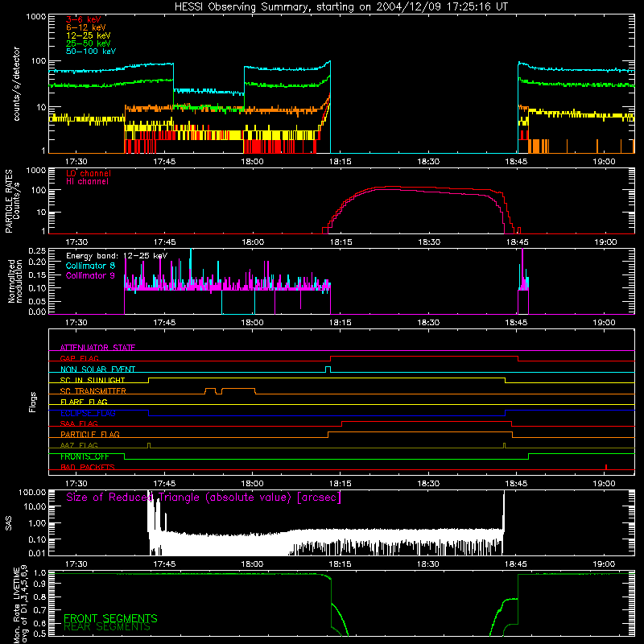Click the 1000 value on counts axis
Viewport: 644px width, 644px height.
point(36,16)
